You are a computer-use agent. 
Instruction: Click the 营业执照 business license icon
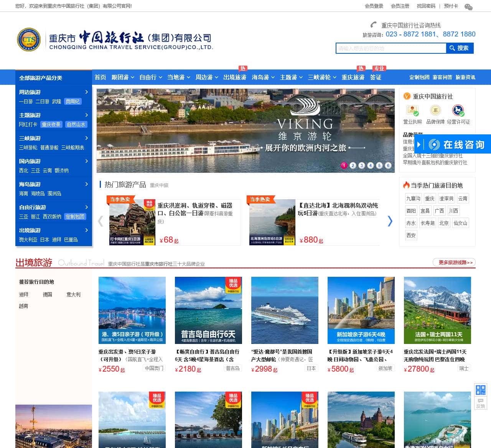tap(412, 111)
